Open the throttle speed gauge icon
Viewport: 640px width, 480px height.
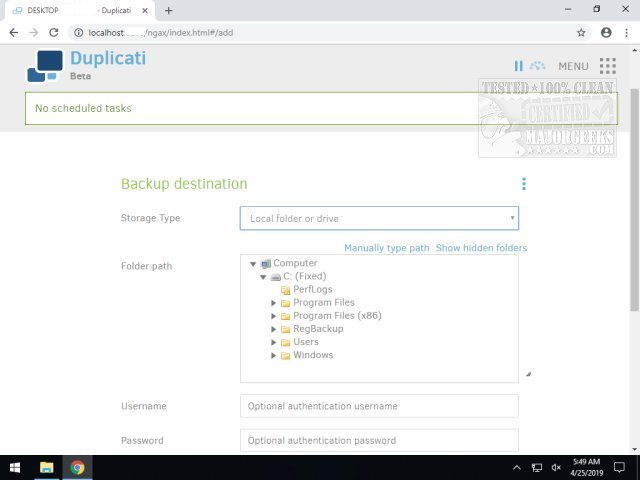pos(538,65)
